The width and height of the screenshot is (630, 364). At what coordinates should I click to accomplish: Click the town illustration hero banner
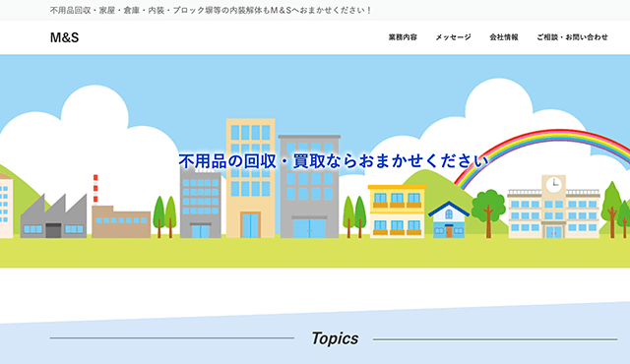tap(315, 161)
